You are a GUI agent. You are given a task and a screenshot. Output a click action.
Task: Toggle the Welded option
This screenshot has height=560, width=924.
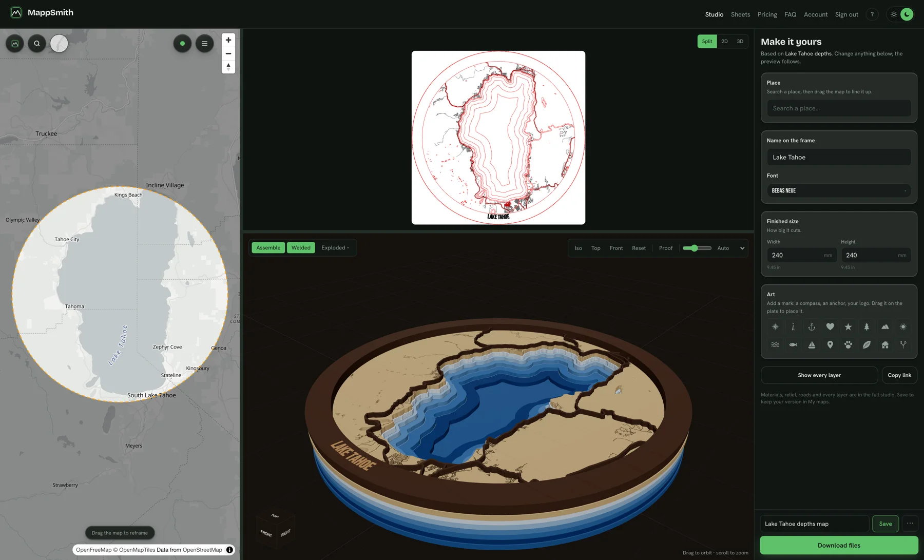(301, 248)
